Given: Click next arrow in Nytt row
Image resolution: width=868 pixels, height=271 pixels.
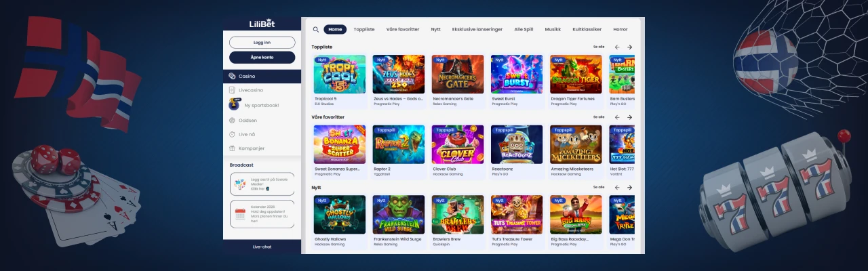Looking at the screenshot, I should coord(629,188).
